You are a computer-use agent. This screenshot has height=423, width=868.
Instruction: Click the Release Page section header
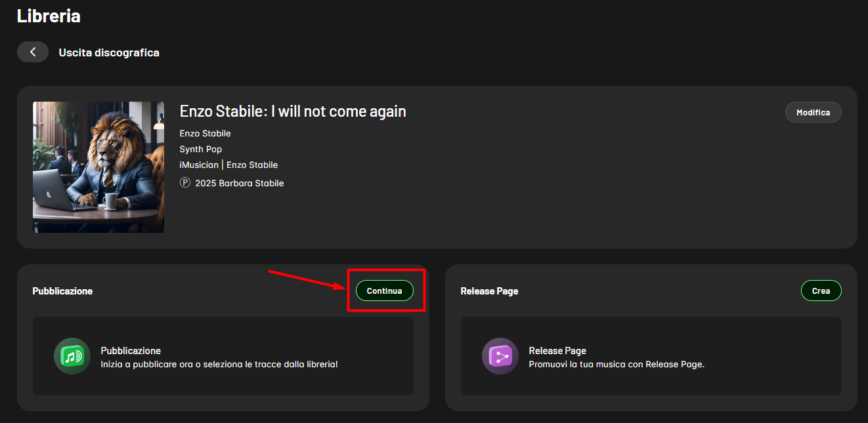[489, 291]
